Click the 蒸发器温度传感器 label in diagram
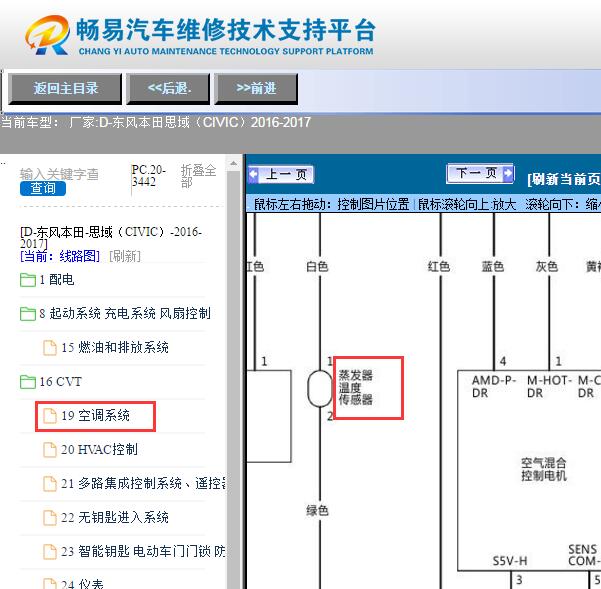Image resolution: width=601 pixels, height=589 pixels. pyautogui.click(x=356, y=388)
